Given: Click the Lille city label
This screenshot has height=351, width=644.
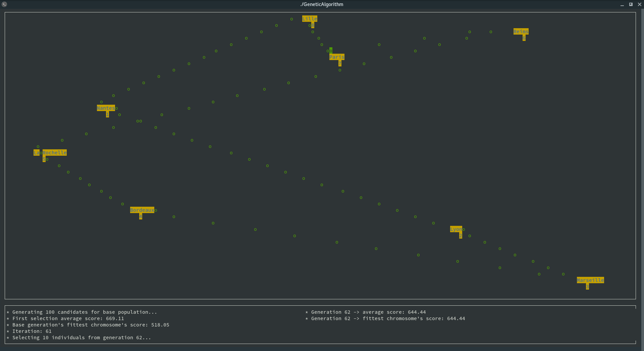Looking at the screenshot, I should tap(310, 19).
